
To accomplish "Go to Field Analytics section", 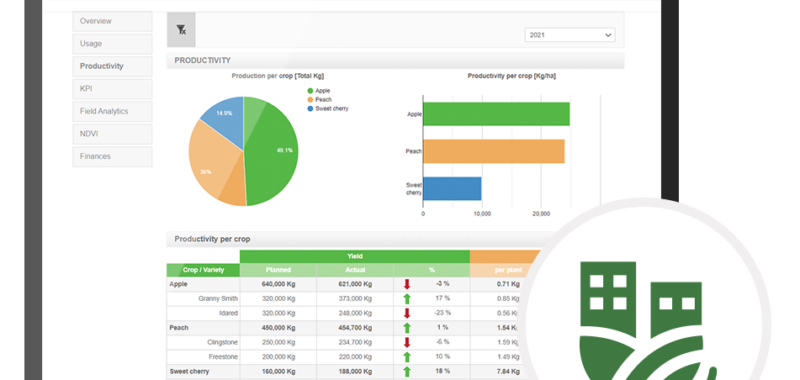I will [112, 111].
